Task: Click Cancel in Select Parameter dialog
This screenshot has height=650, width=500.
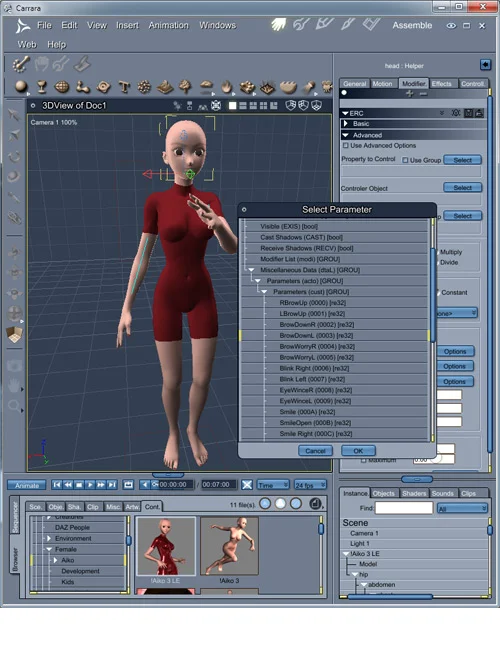Action: 316,451
